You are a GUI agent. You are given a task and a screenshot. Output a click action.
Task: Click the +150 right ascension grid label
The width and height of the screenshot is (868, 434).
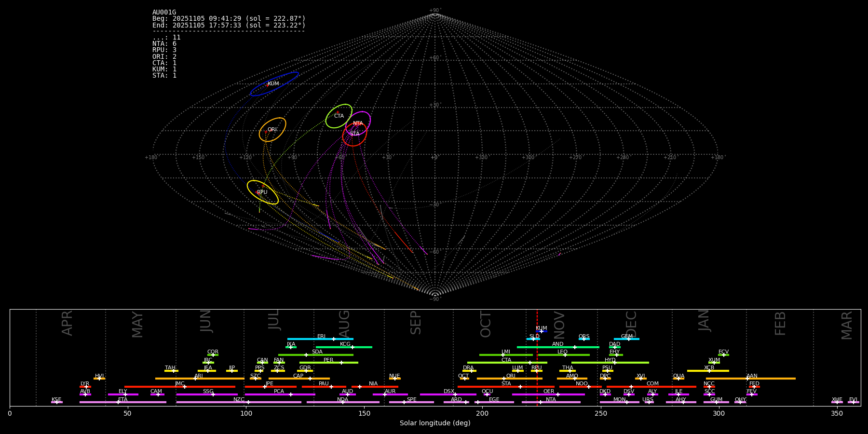198,158
